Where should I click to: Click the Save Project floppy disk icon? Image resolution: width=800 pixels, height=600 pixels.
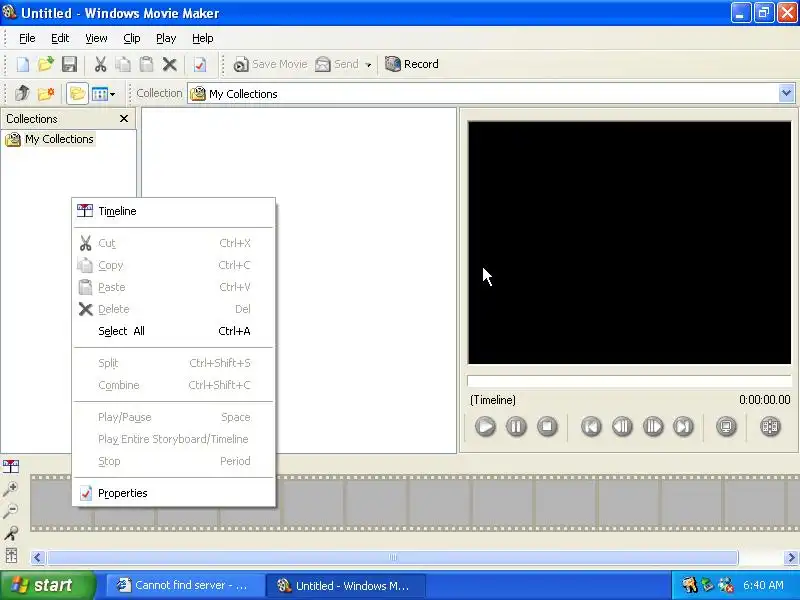69,64
